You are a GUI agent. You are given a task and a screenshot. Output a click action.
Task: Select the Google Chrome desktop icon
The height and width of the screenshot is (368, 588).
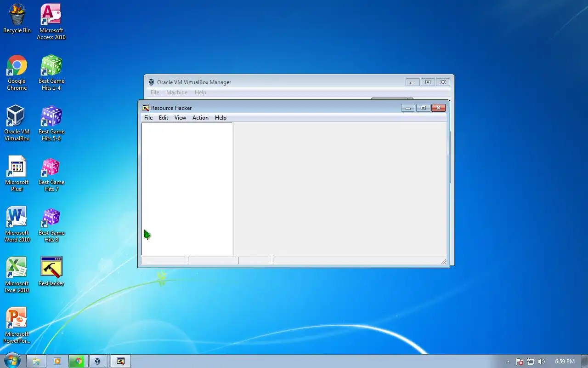click(x=17, y=72)
